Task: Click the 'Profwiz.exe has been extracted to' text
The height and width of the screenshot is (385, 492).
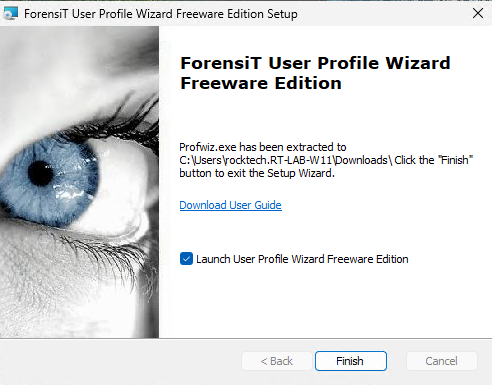Action: coord(263,147)
